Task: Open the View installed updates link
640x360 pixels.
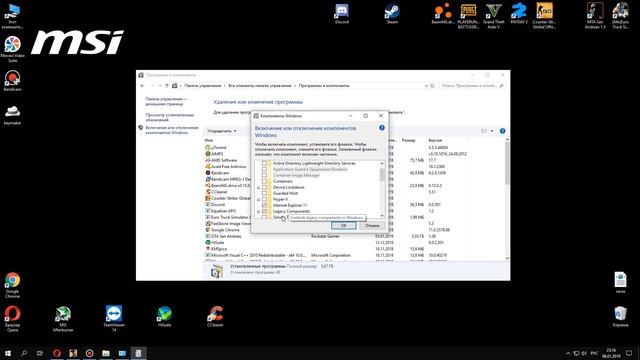Action: pyautogui.click(x=169, y=118)
